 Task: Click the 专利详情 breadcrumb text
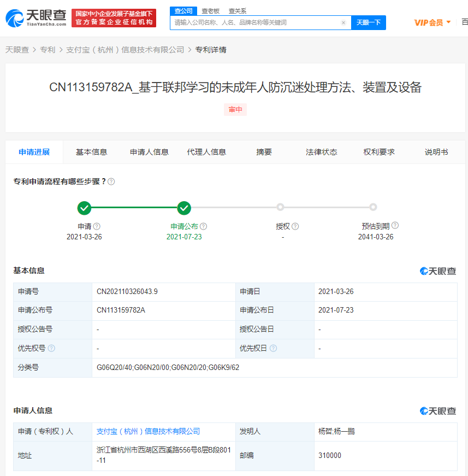point(211,50)
